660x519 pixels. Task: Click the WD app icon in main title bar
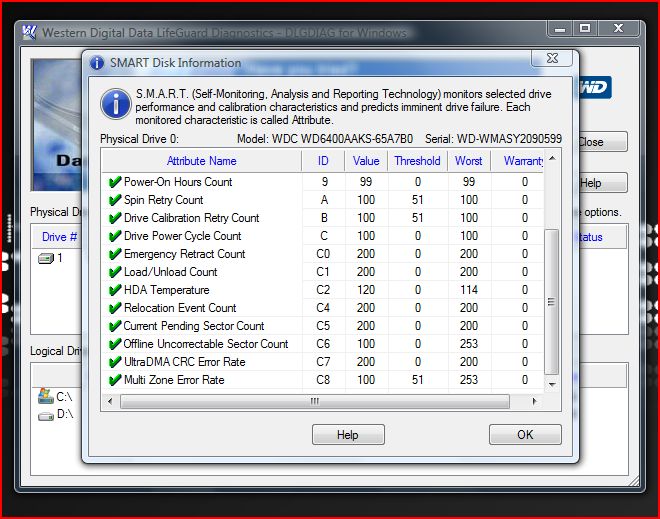(29, 32)
